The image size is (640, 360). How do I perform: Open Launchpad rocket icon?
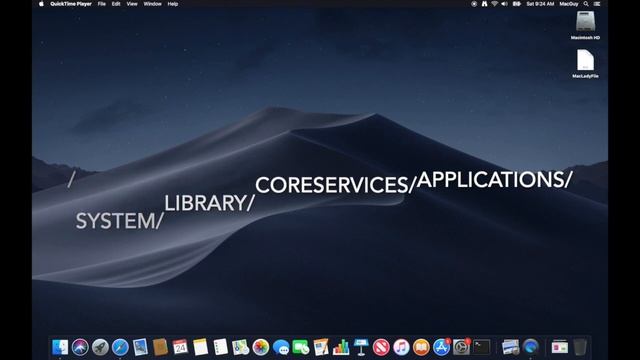click(x=100, y=347)
